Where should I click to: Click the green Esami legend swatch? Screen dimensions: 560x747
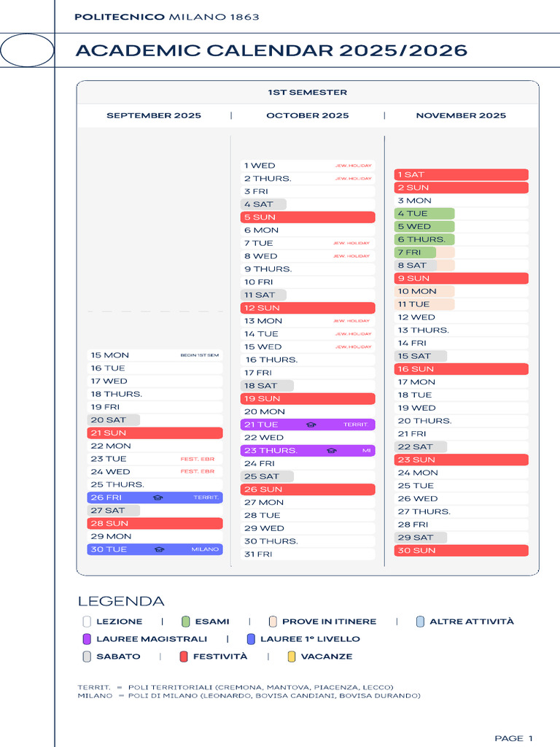coord(186,622)
